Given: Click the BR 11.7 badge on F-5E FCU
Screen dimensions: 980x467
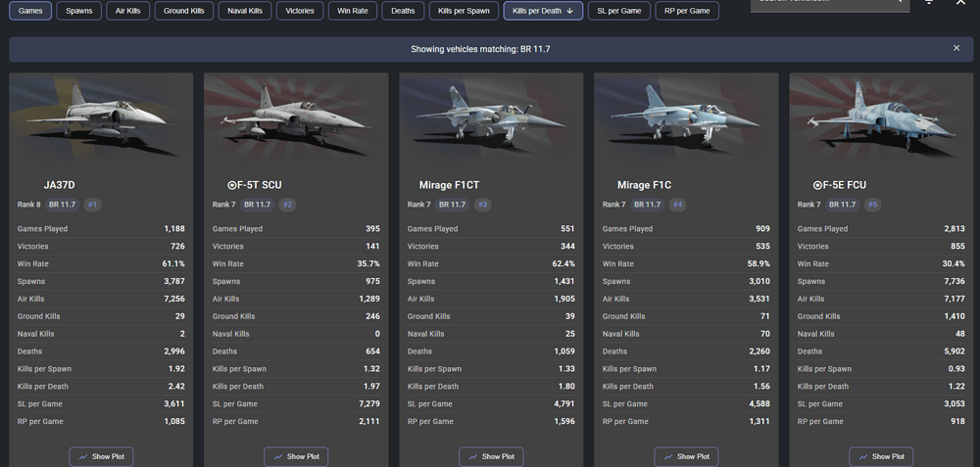Looking at the screenshot, I should [843, 205].
